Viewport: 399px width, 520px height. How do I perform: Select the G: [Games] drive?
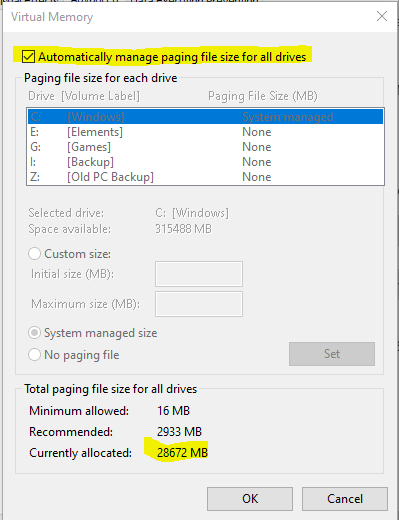[205, 147]
